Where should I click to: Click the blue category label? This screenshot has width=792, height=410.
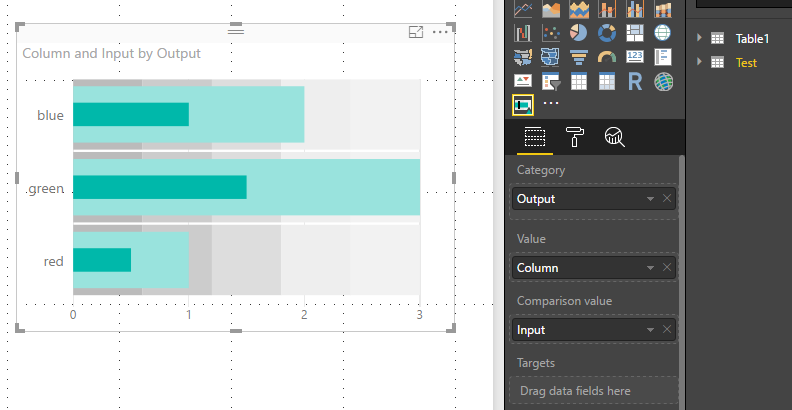(50, 116)
